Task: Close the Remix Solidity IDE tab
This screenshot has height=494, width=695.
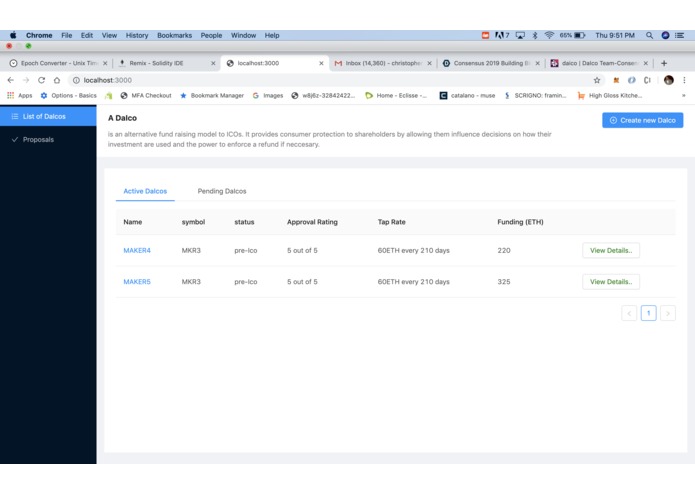Action: coord(213,63)
